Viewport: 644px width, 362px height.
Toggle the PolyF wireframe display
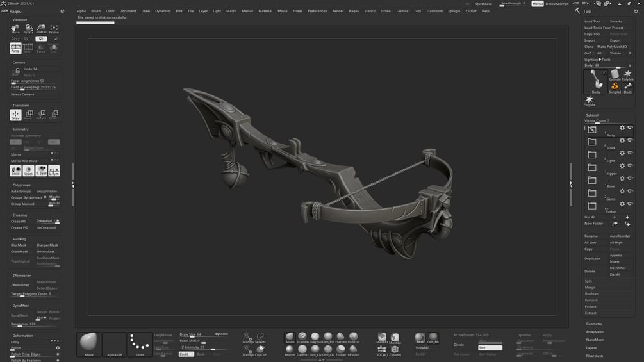pos(28,48)
